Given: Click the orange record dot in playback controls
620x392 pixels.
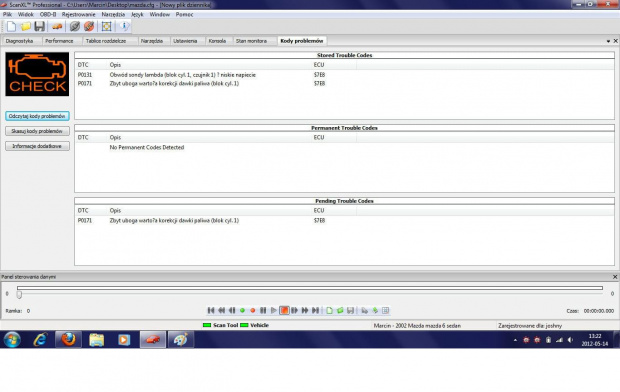Looking at the screenshot, I should coord(253,311).
